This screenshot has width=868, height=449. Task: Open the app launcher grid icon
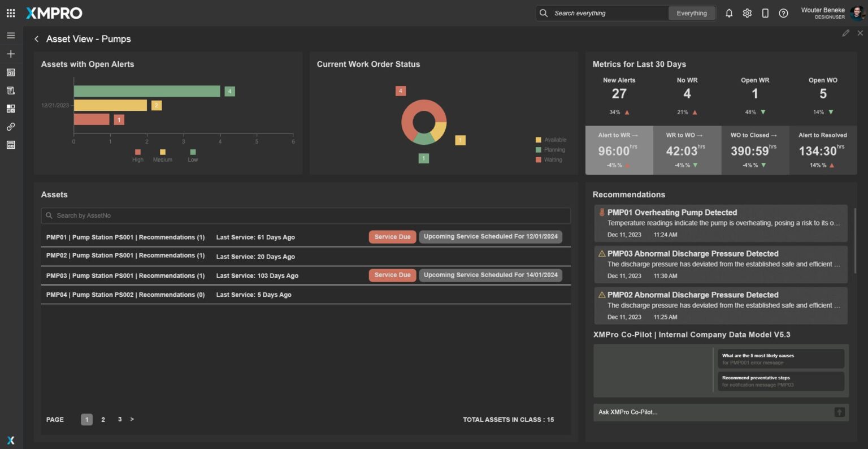(11, 13)
